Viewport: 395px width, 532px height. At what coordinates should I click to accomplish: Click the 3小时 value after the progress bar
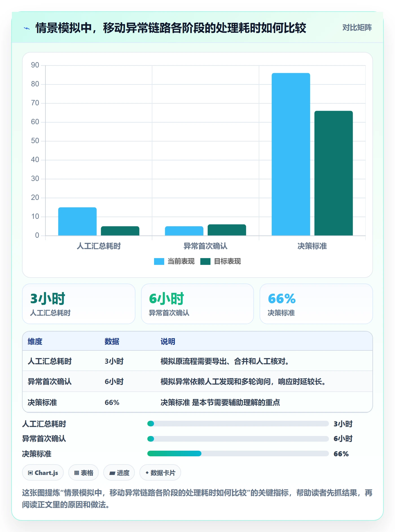click(x=343, y=424)
